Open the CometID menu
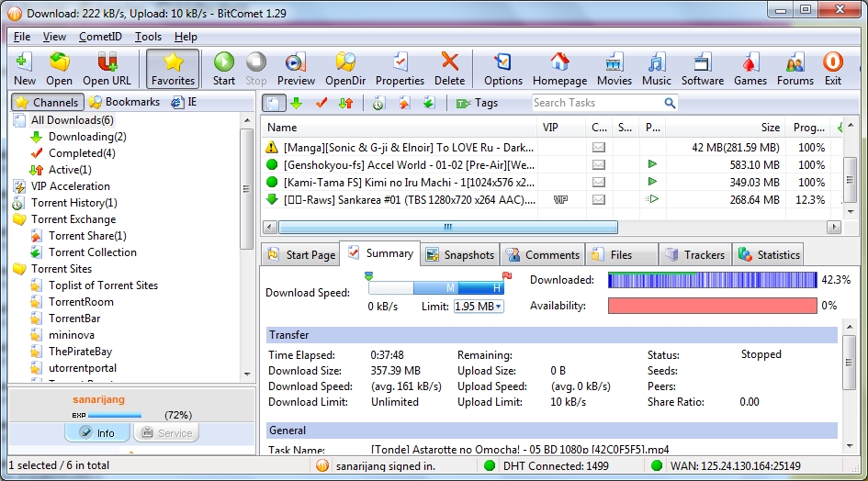868x481 pixels. [100, 37]
